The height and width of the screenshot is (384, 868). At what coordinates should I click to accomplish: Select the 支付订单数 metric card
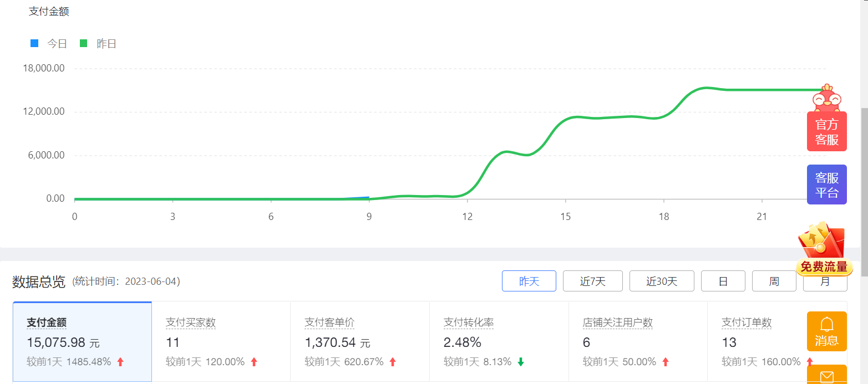(760, 342)
